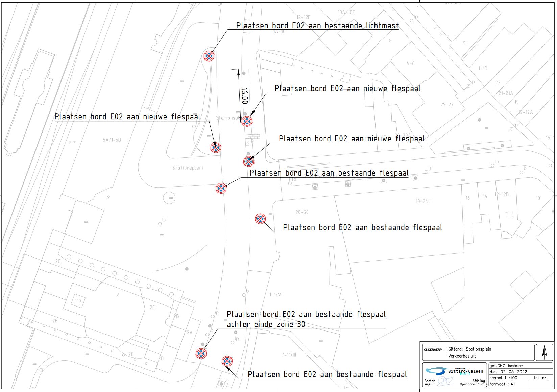
Task: Select the E02 sign beside the 16.00 dimension
Action: coord(247,121)
